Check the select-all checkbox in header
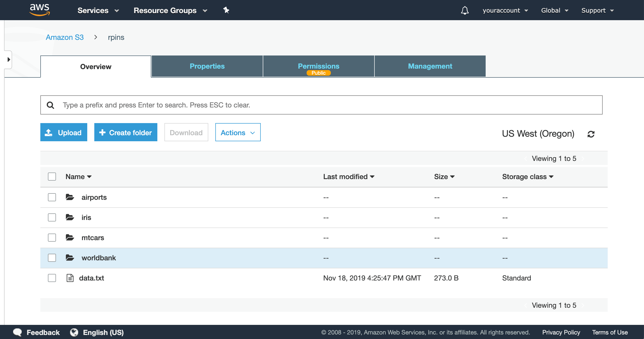Viewport: 644px width, 339px height. coord(52,177)
